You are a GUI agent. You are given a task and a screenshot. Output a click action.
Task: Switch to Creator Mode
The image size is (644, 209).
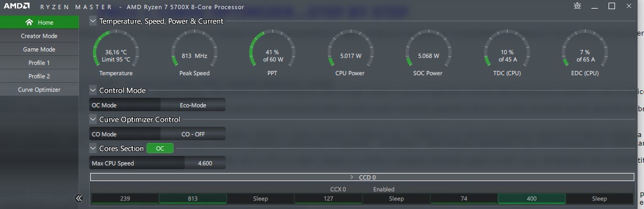[x=39, y=35]
